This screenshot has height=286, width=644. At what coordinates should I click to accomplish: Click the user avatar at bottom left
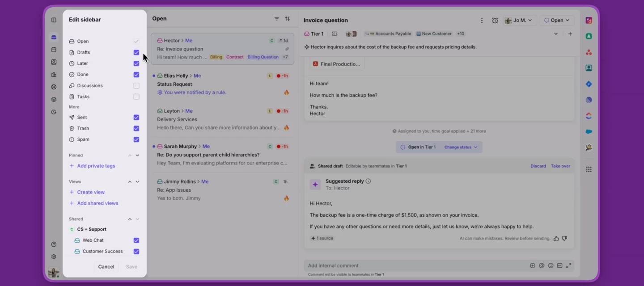54,272
